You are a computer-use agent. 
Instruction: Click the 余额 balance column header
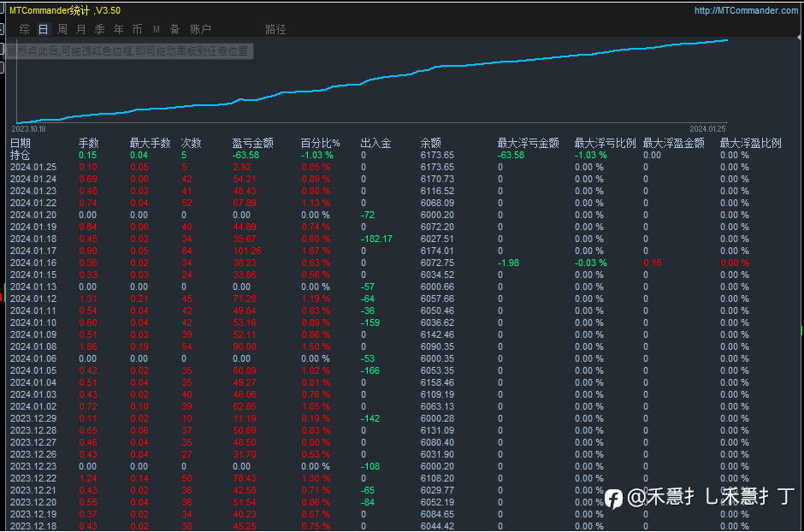(x=431, y=143)
